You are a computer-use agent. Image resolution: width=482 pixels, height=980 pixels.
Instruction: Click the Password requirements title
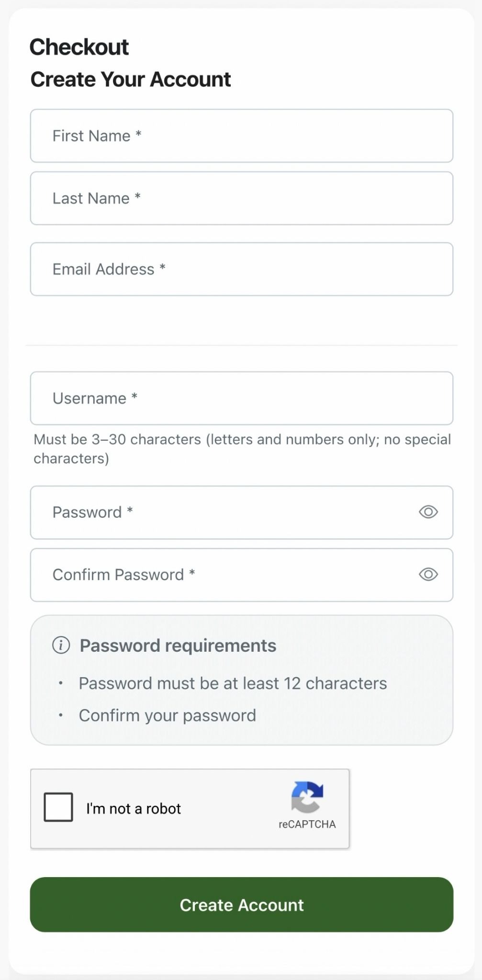tap(178, 646)
